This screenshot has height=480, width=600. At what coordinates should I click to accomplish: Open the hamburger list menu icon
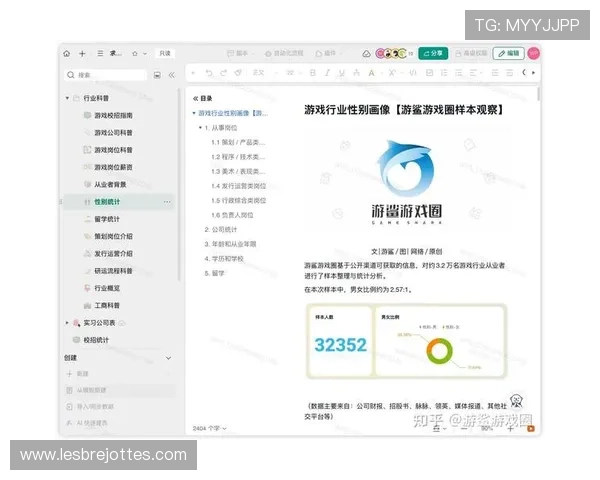pos(100,53)
